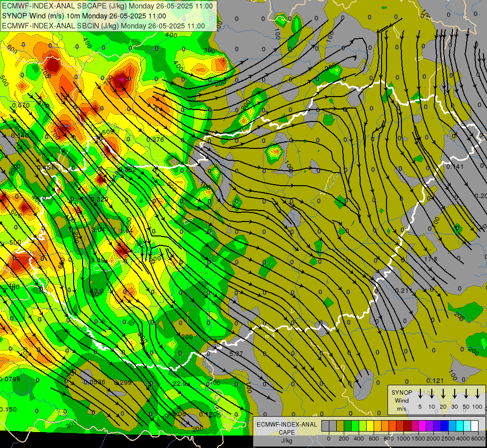Click the 30 m/s wind legend arrow
This screenshot has height=448, width=487.
click(x=455, y=393)
